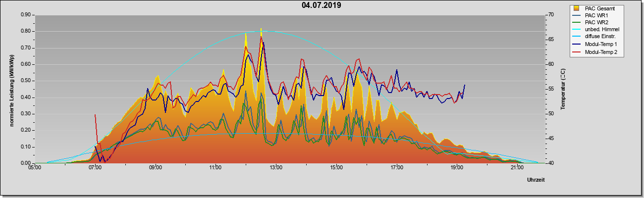
Task: Click the Uhrzeit axis title
Action: tap(536, 180)
